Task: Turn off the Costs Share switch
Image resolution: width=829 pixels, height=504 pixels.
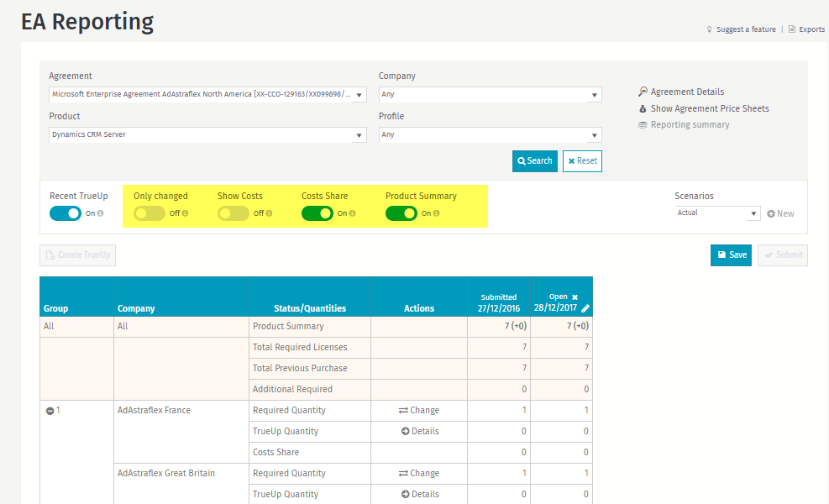Action: [x=317, y=213]
